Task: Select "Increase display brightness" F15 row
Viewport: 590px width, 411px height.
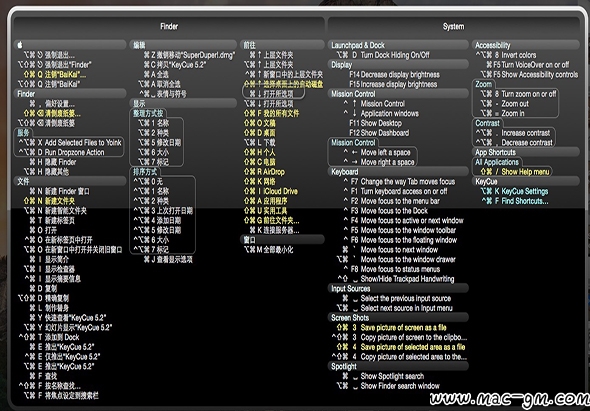Action: 393,84
